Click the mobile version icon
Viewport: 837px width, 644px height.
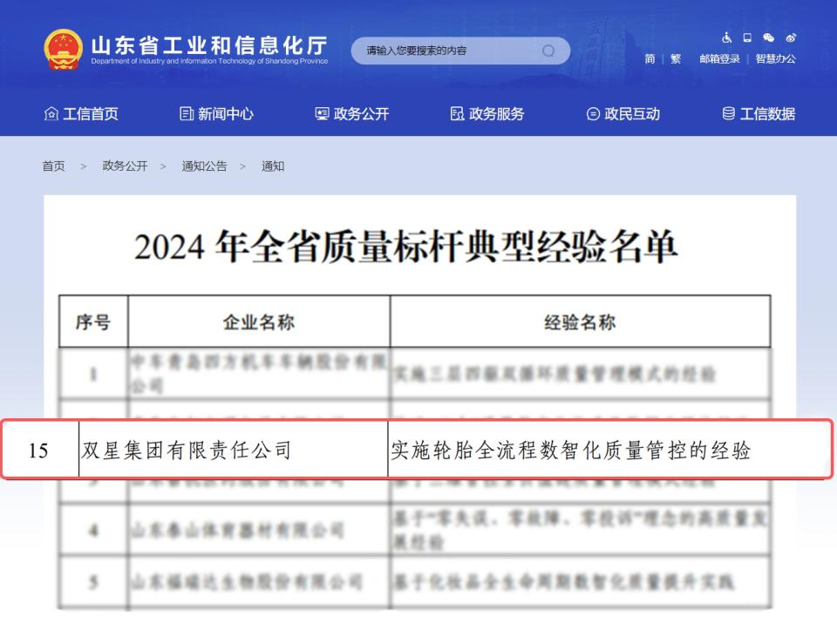pyautogui.click(x=747, y=38)
